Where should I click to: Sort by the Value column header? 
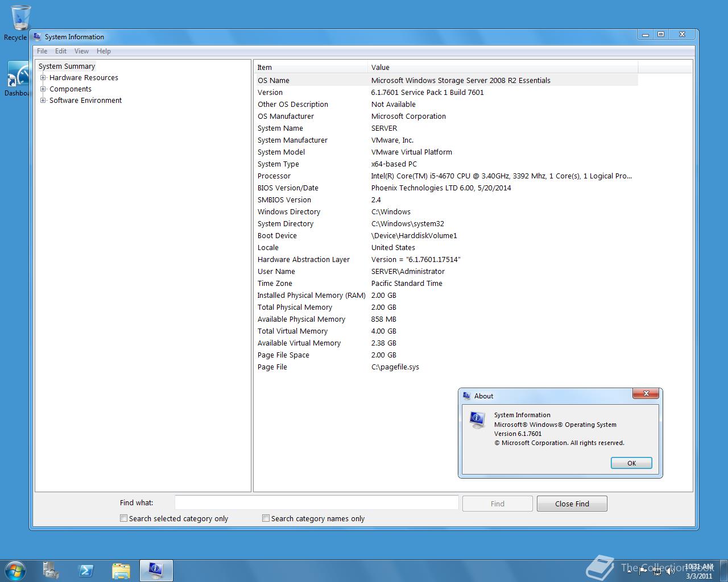(x=503, y=67)
